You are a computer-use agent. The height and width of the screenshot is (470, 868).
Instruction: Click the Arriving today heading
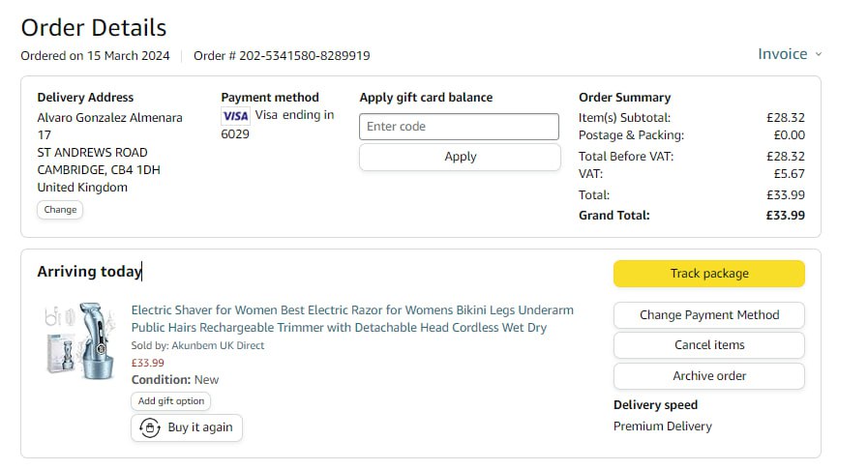pyautogui.click(x=89, y=272)
